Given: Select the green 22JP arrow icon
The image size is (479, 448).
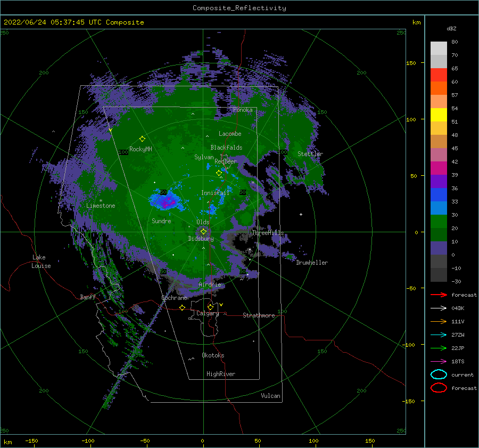Looking at the screenshot, I should tap(439, 348).
